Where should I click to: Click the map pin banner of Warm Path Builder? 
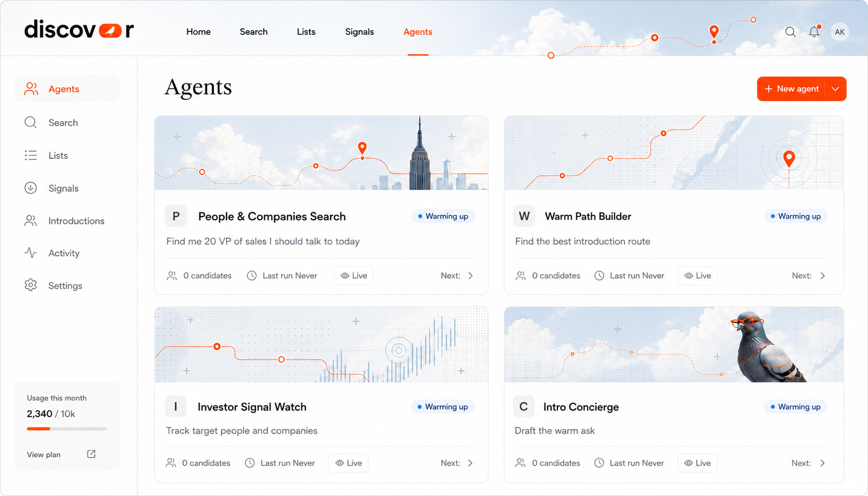point(674,153)
